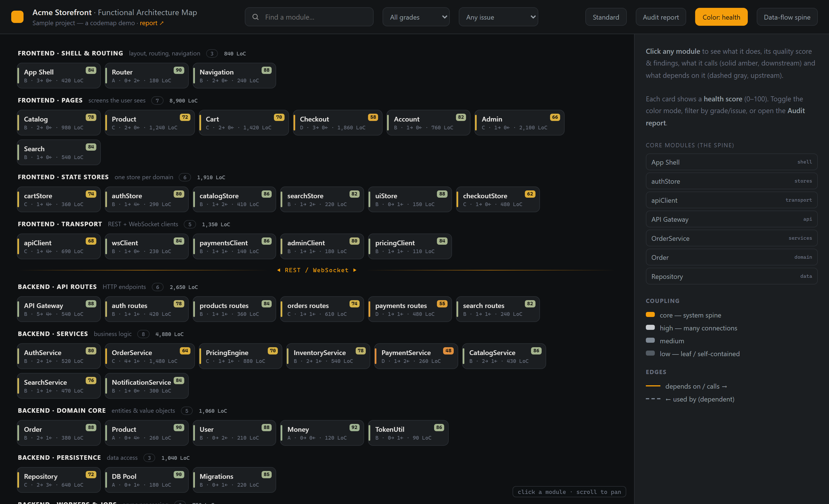Open the Any issue filter dropdown

click(x=498, y=17)
